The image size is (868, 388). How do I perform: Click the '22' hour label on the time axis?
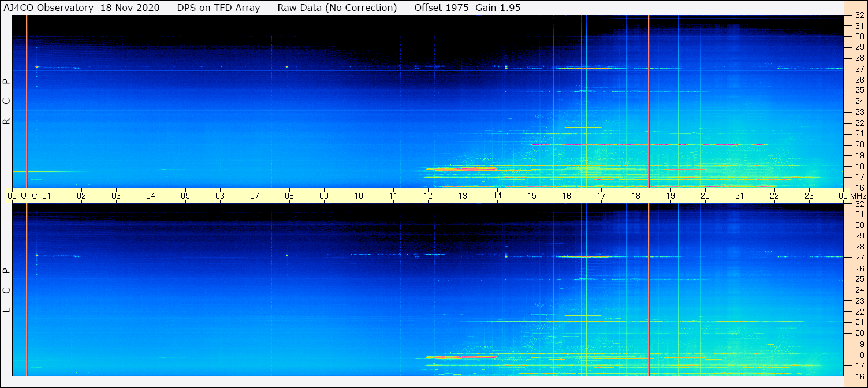click(774, 196)
